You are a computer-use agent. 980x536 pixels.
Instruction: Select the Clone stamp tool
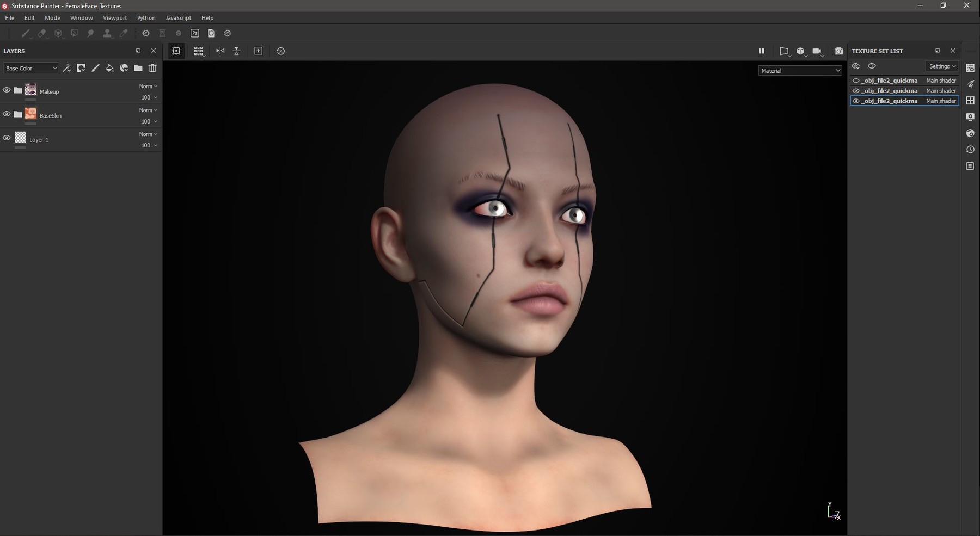pyautogui.click(x=107, y=33)
